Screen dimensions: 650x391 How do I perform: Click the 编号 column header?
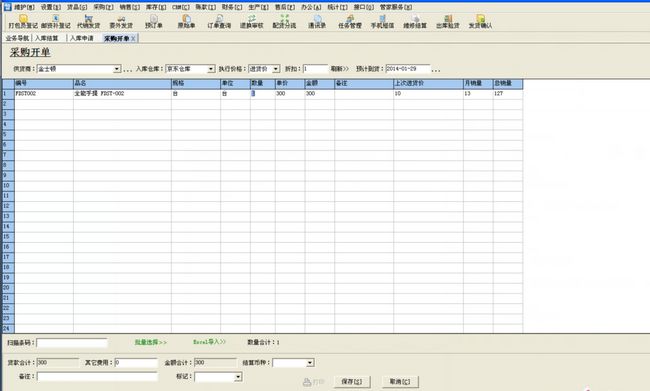(44, 83)
